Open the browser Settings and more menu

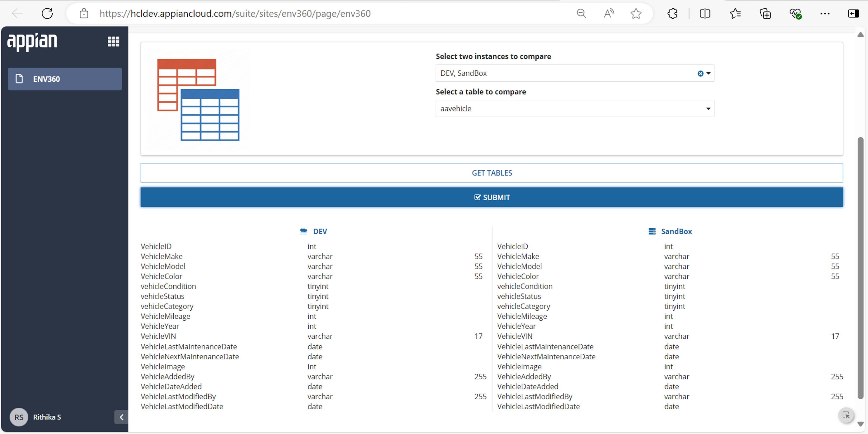[825, 14]
